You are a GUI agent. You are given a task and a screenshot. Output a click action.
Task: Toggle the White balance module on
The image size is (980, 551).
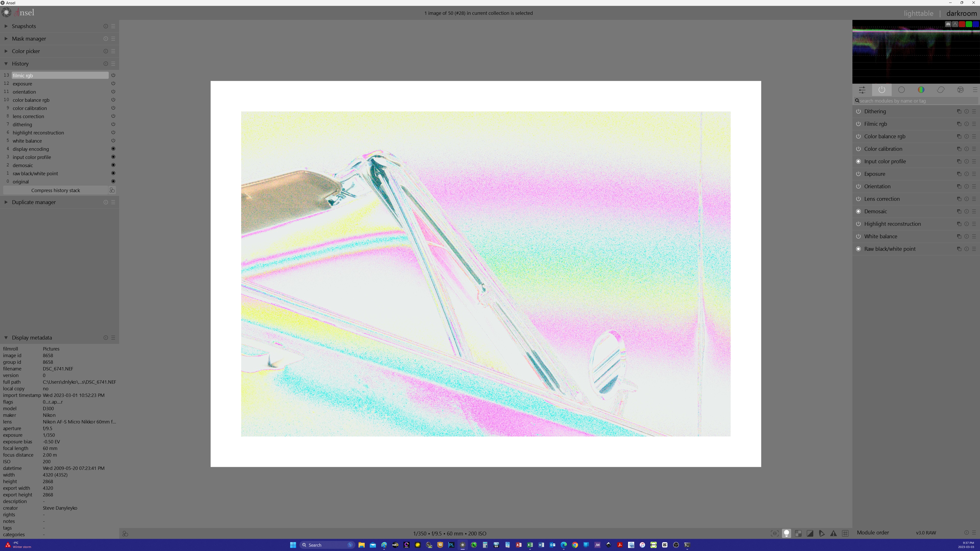(x=858, y=236)
